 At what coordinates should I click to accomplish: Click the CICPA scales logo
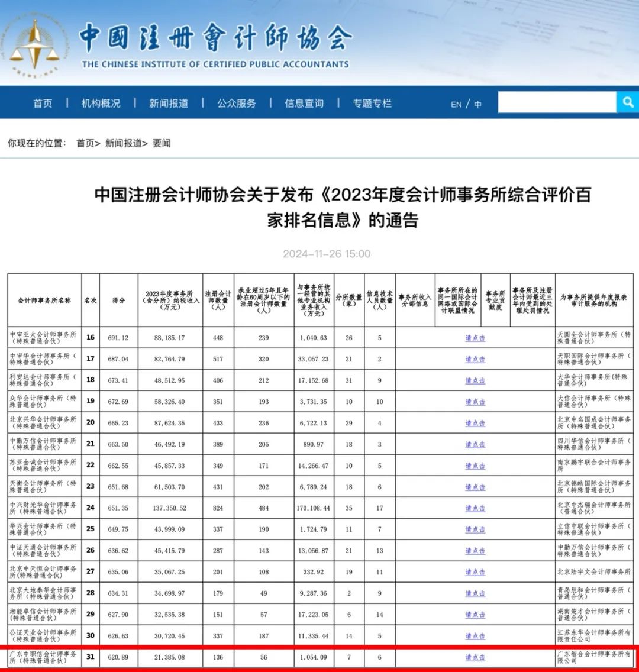(x=35, y=44)
